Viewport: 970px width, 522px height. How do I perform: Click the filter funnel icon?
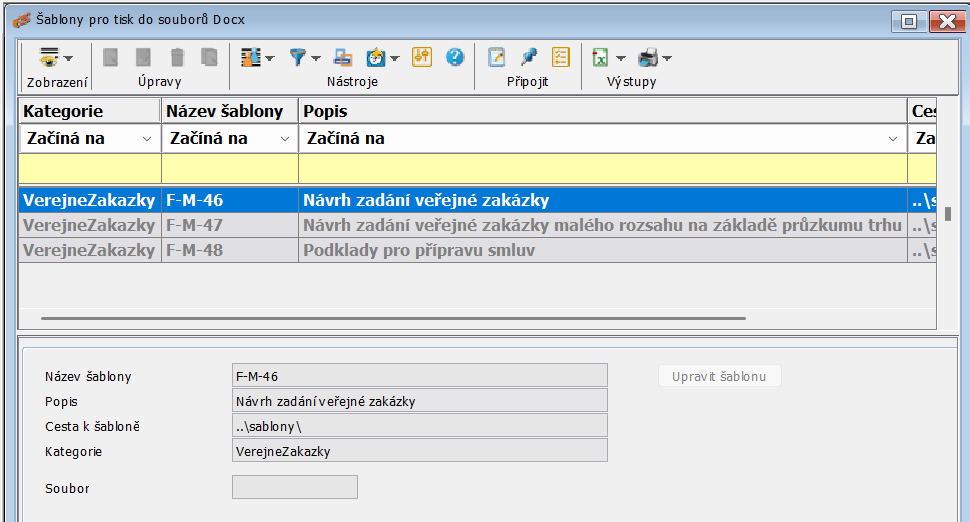(x=298, y=58)
